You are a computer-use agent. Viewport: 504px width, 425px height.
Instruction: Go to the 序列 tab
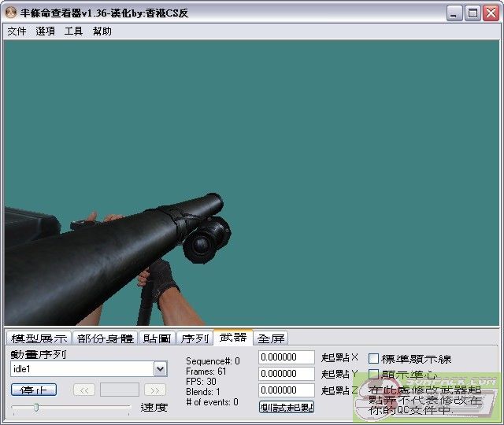pos(195,338)
